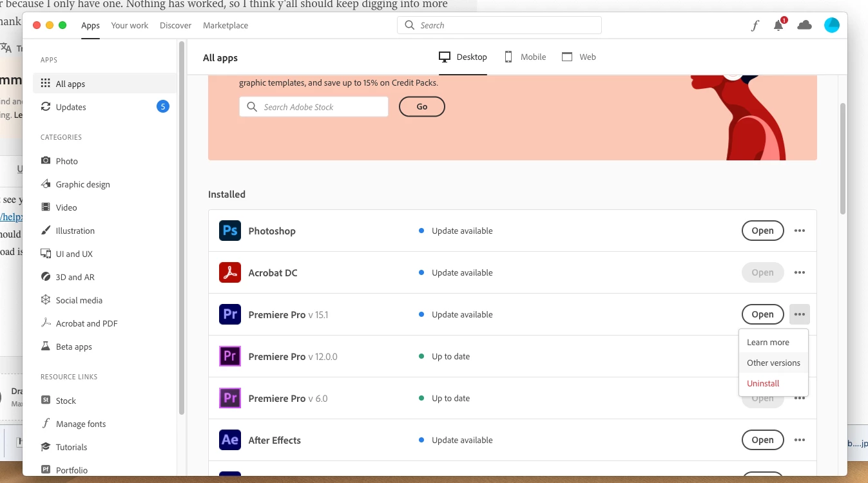Open Updates in the sidebar
868x483 pixels.
tap(104, 107)
